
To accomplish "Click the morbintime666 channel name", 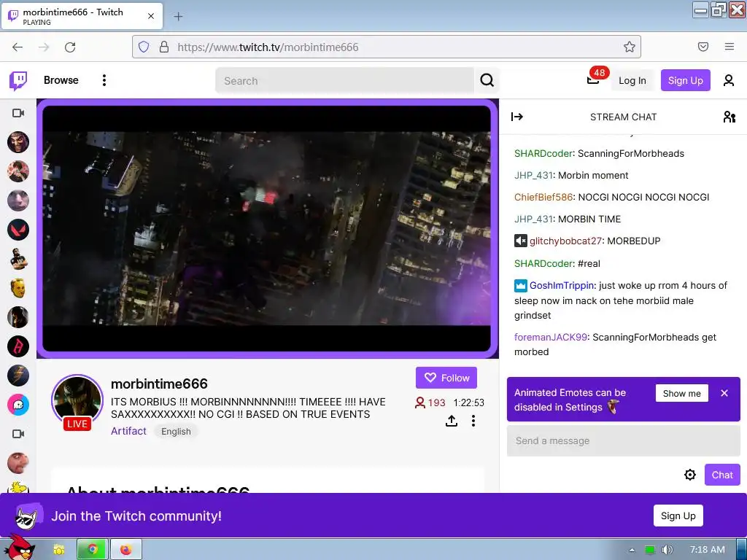I will pyautogui.click(x=159, y=384).
